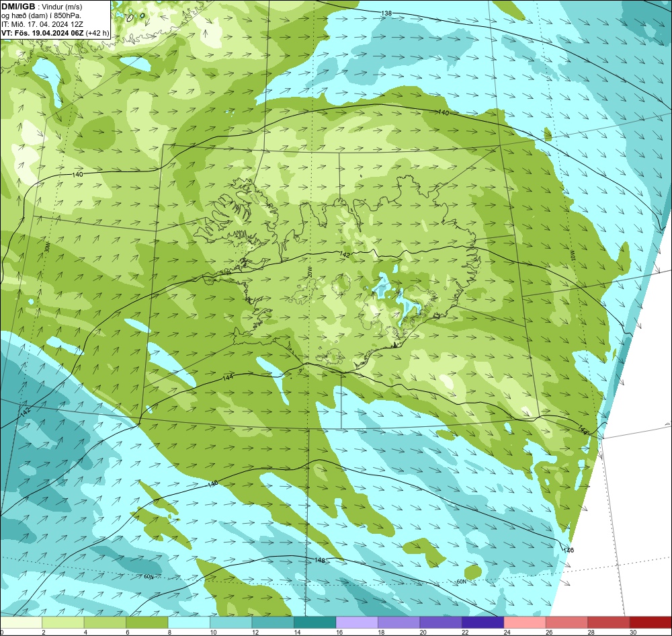Click the legend tick label '24'

click(507, 632)
